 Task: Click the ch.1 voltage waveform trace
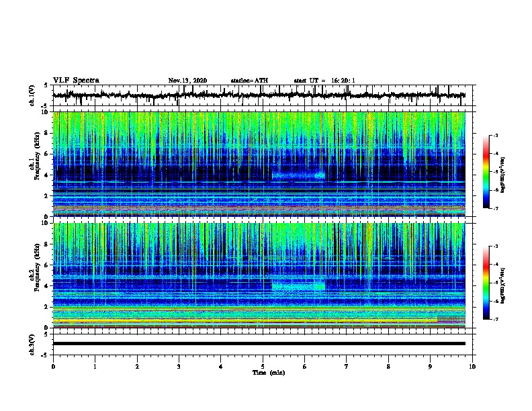coord(259,95)
